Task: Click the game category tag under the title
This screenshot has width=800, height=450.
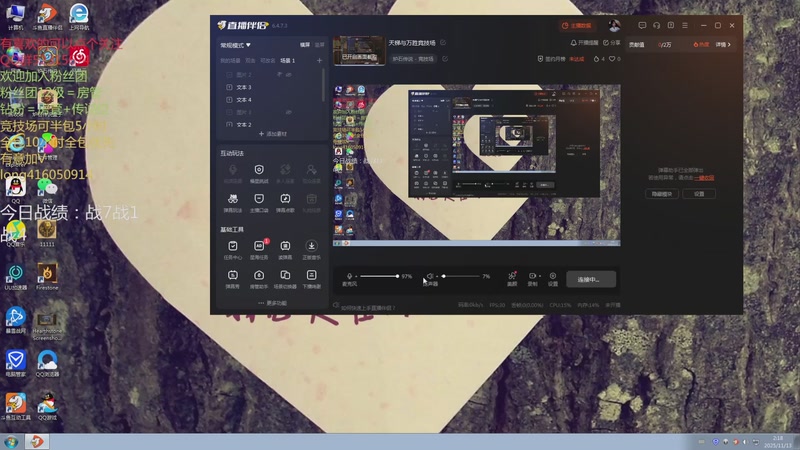Action: pos(413,59)
